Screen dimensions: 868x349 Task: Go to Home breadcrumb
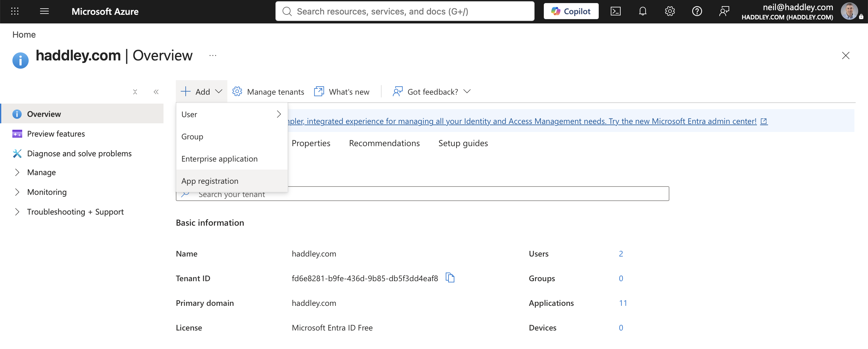[24, 34]
